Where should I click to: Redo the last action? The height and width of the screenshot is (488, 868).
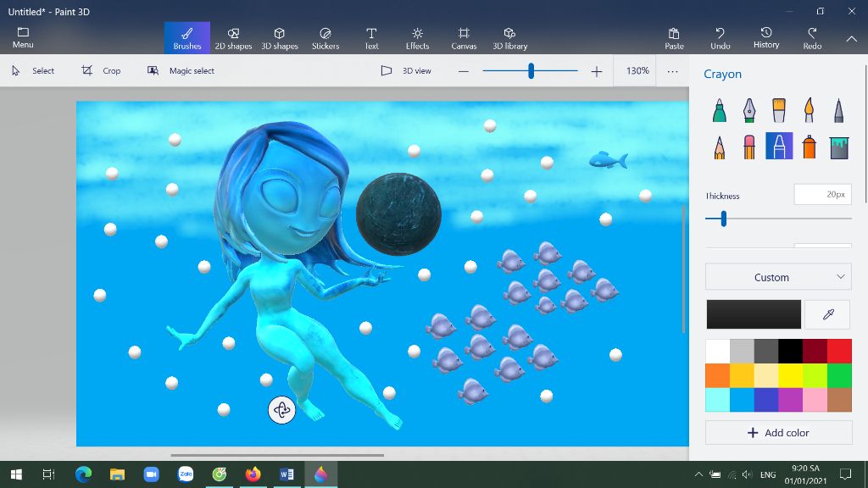tap(812, 38)
